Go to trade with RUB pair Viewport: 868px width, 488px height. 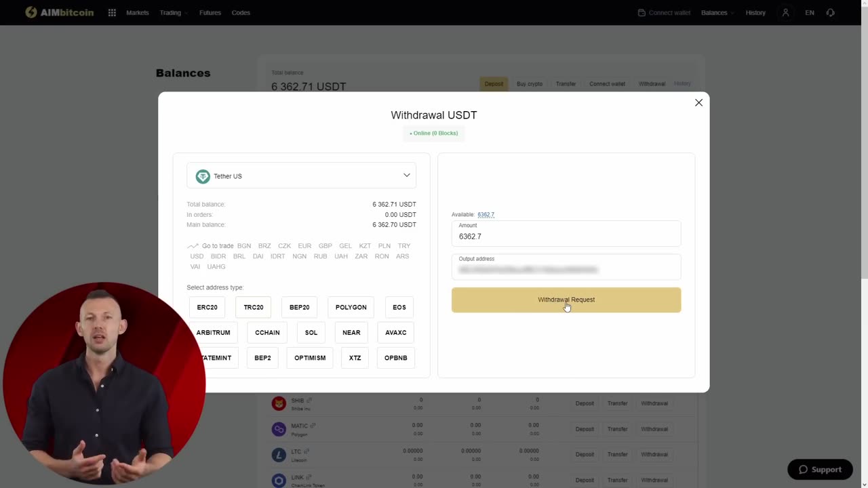(320, 256)
